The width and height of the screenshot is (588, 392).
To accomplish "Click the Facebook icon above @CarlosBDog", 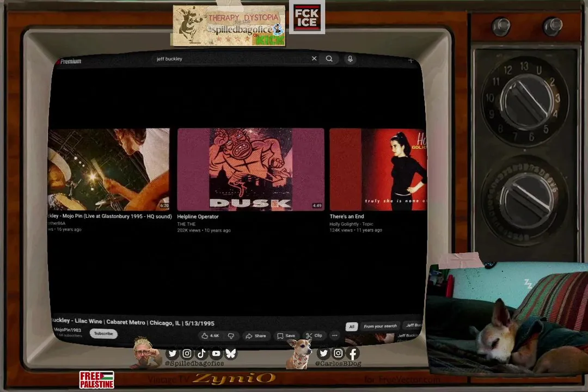I will (353, 353).
